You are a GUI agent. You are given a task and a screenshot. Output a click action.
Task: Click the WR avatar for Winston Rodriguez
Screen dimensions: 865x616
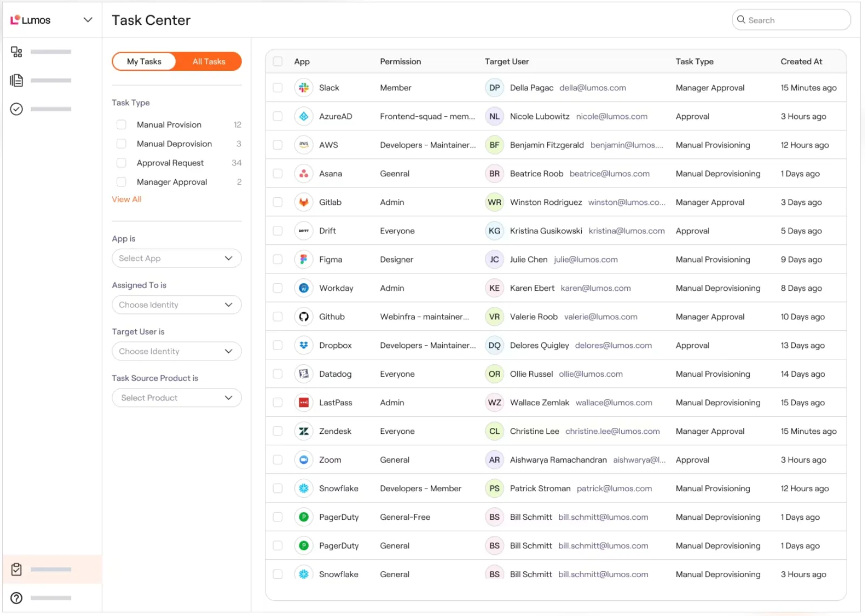pyautogui.click(x=495, y=202)
